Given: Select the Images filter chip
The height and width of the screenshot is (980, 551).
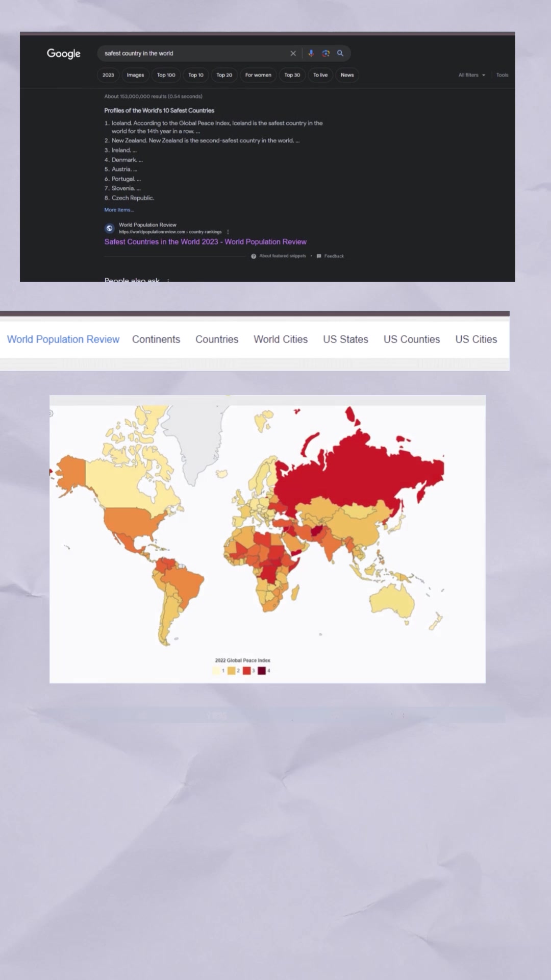Looking at the screenshot, I should coord(135,75).
